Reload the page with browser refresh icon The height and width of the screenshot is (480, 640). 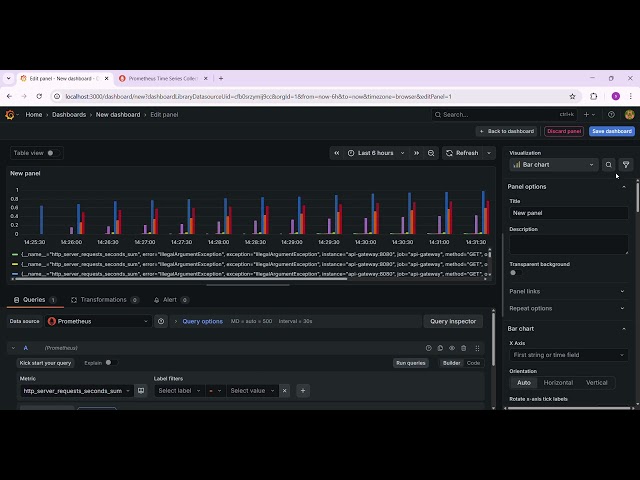39,96
